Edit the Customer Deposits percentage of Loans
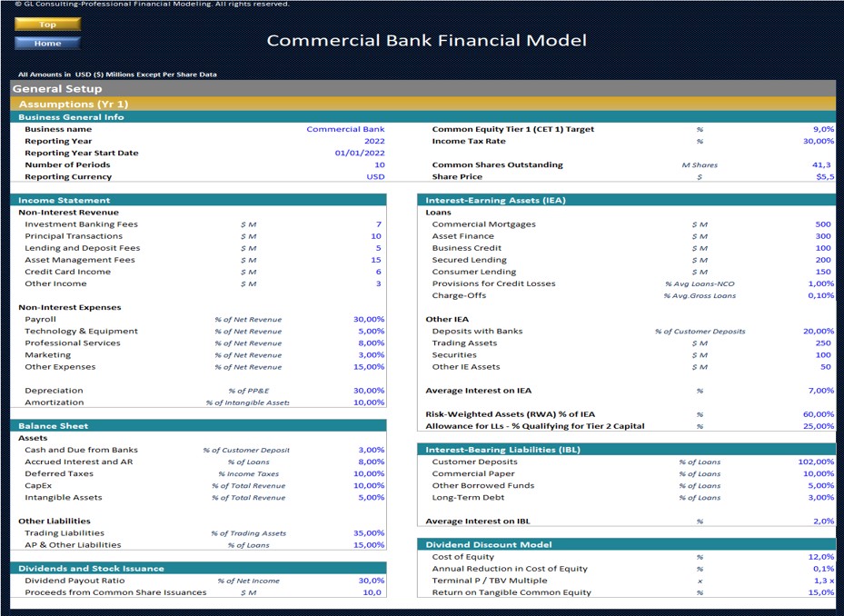The image size is (844, 616). (x=813, y=461)
